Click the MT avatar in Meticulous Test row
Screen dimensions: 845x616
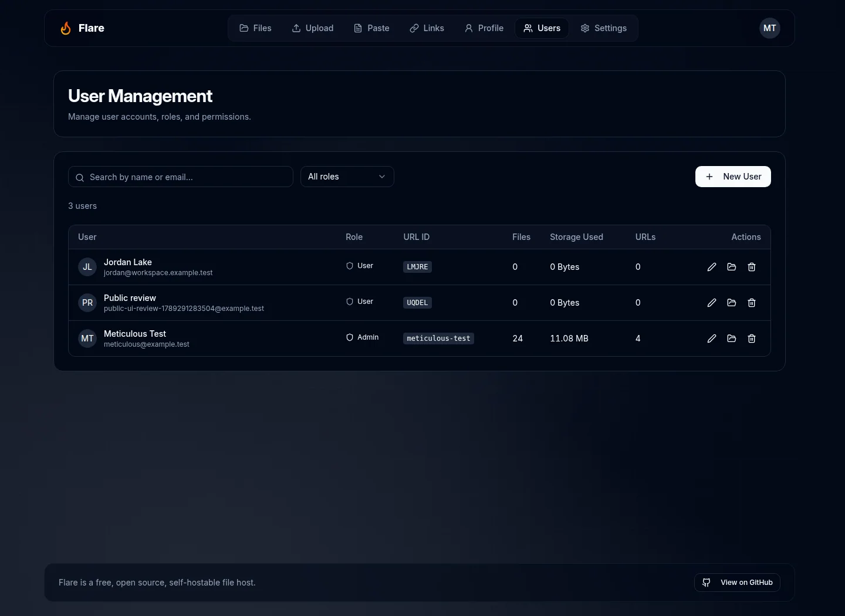(x=87, y=339)
